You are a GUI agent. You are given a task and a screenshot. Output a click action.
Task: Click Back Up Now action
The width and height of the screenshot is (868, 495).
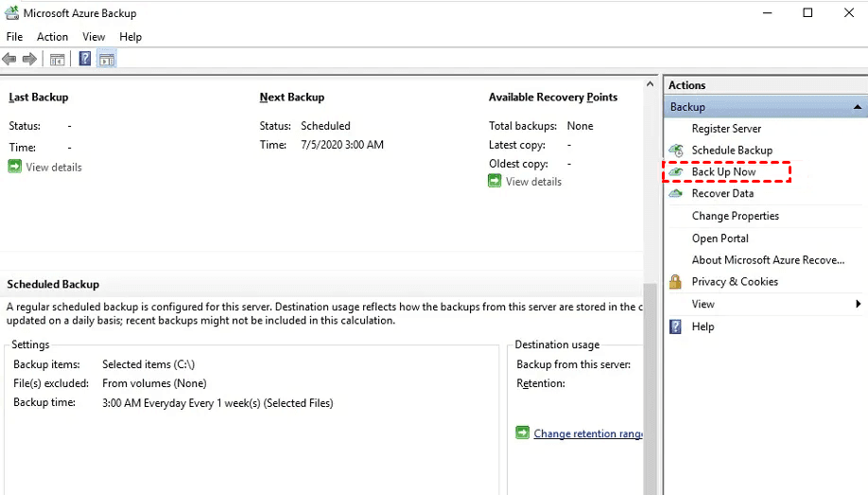point(723,172)
